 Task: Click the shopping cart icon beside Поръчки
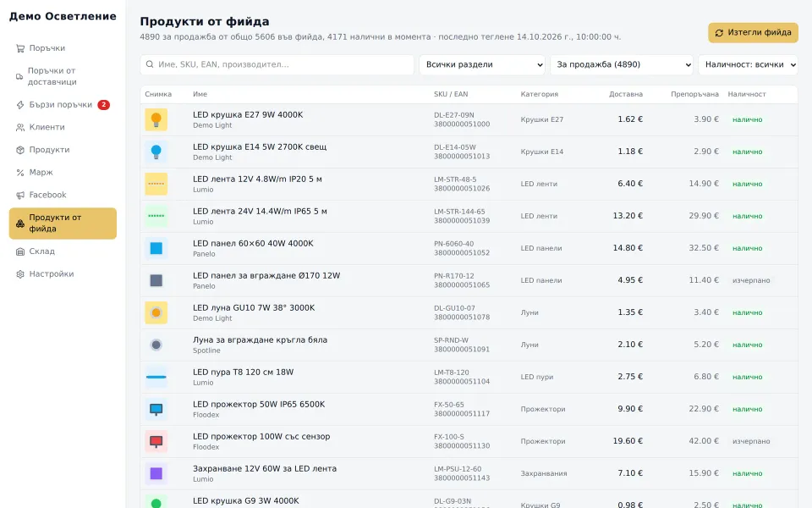pyautogui.click(x=20, y=48)
